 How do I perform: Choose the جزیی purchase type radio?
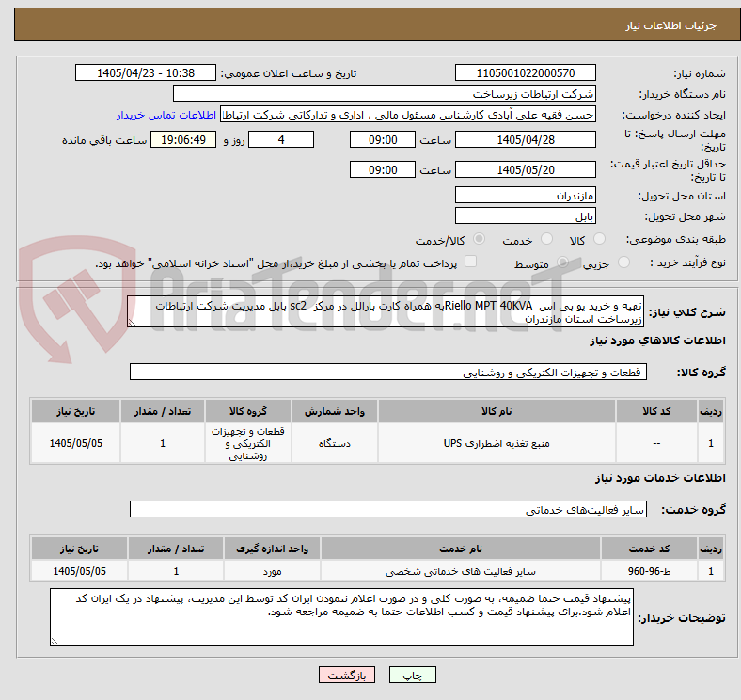click(623, 262)
